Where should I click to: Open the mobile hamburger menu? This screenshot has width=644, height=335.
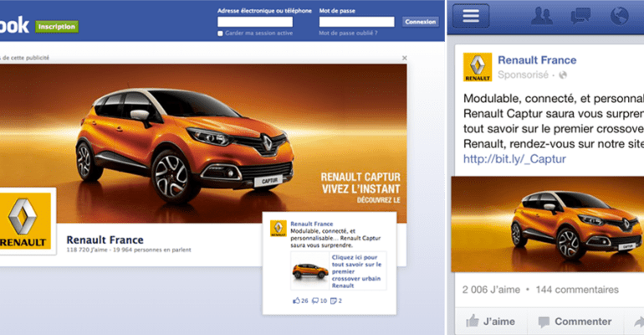(471, 16)
